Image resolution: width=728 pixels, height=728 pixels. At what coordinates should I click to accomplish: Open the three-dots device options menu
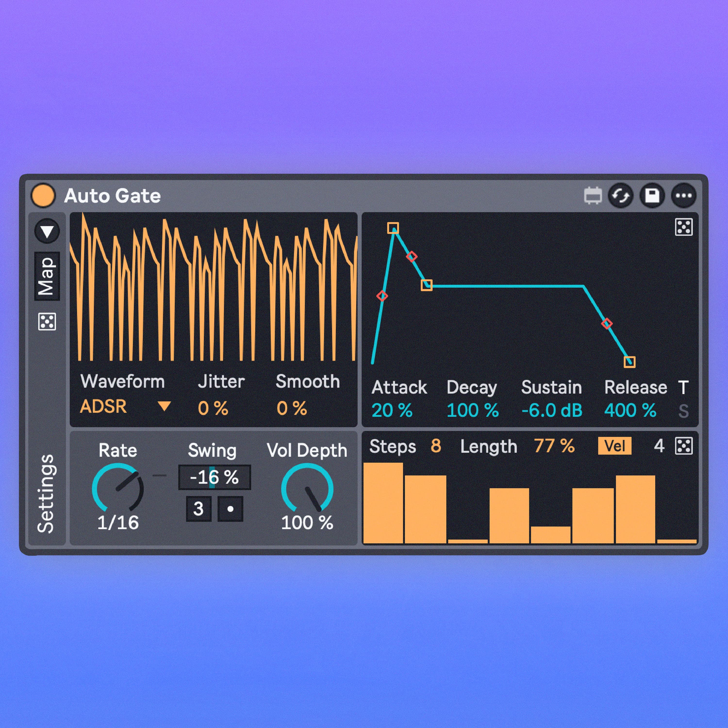pyautogui.click(x=684, y=196)
